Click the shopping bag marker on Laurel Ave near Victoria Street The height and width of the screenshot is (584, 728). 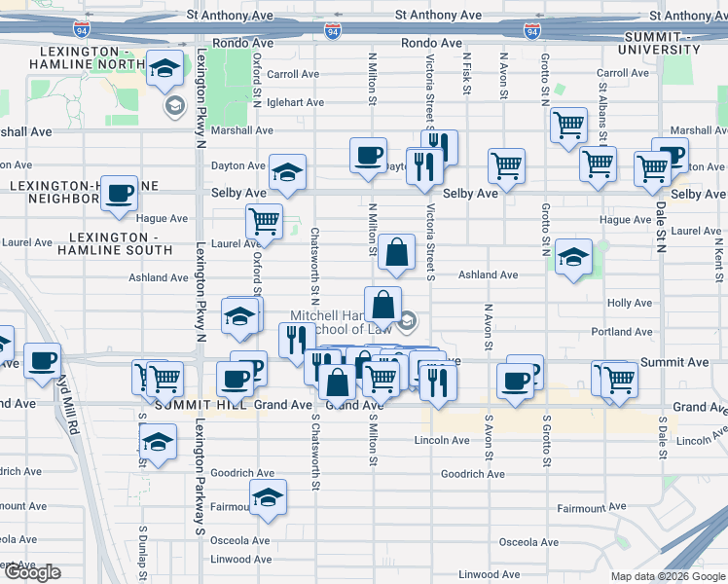(396, 254)
